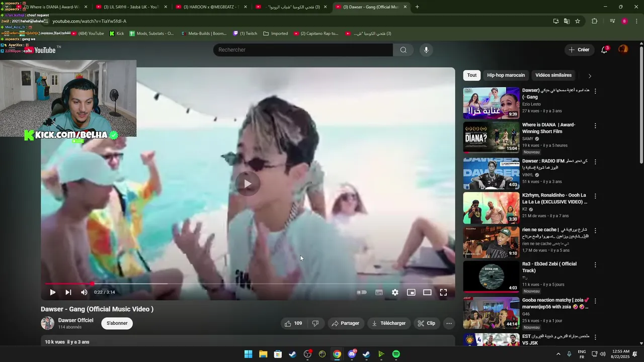The height and width of the screenshot is (362, 644).
Task: Toggle subtitles/captions in the player
Action: pyautogui.click(x=379, y=292)
